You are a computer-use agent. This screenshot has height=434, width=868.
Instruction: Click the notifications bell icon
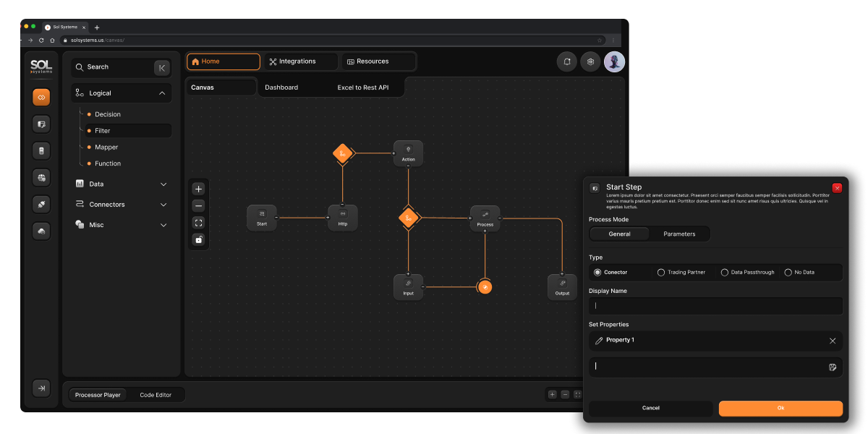pos(567,61)
